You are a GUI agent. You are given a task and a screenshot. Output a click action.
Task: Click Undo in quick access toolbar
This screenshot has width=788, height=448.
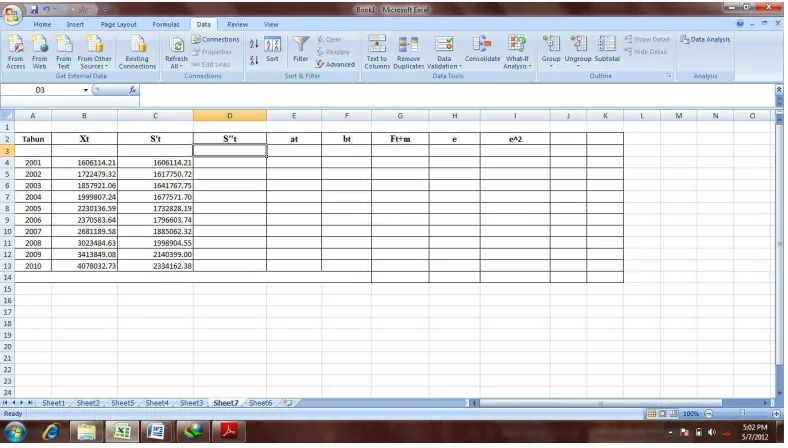[x=46, y=9]
